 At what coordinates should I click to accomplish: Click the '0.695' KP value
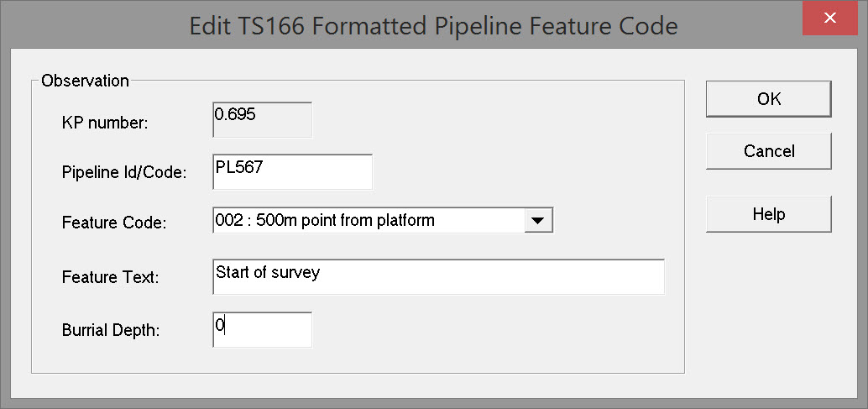[x=235, y=114]
